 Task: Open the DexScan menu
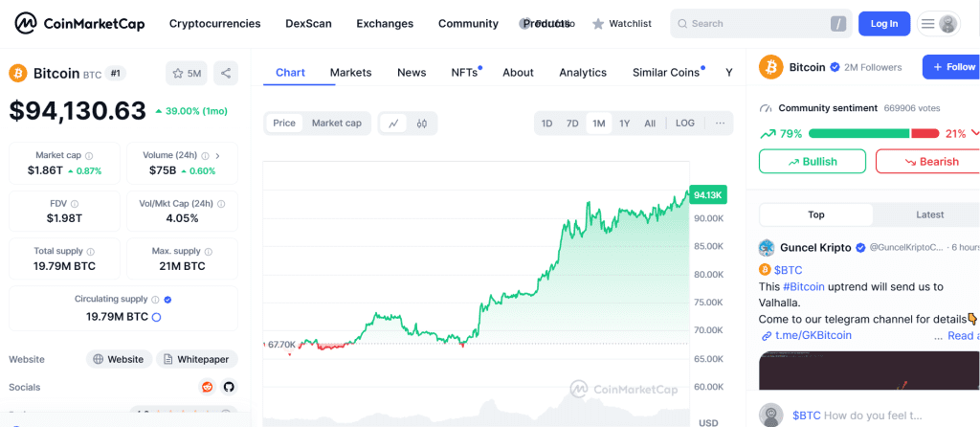pyautogui.click(x=309, y=24)
